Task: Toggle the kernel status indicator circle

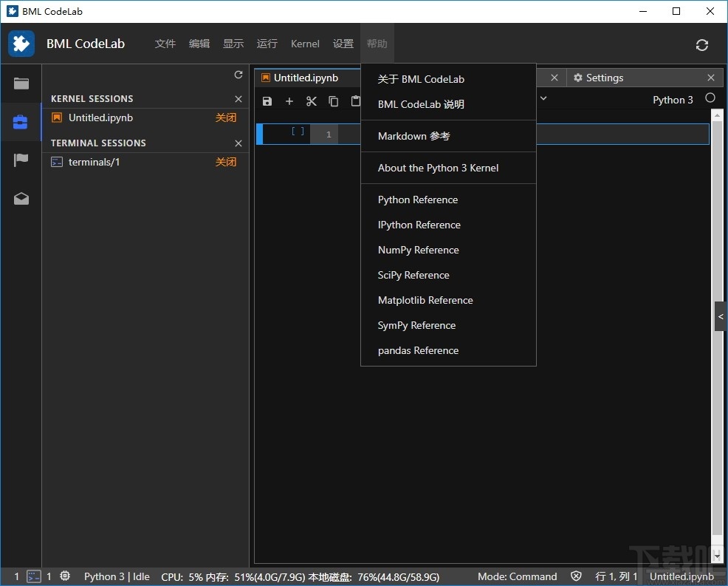Action: coord(710,97)
